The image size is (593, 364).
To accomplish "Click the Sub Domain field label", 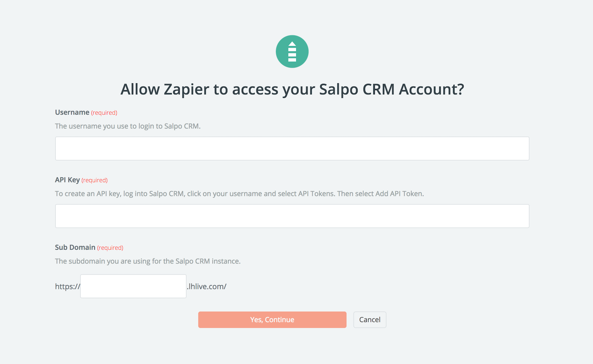I will coord(75,247).
